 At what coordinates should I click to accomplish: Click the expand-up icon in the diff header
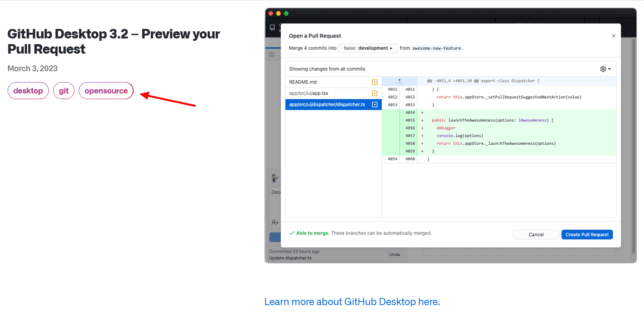(x=399, y=81)
